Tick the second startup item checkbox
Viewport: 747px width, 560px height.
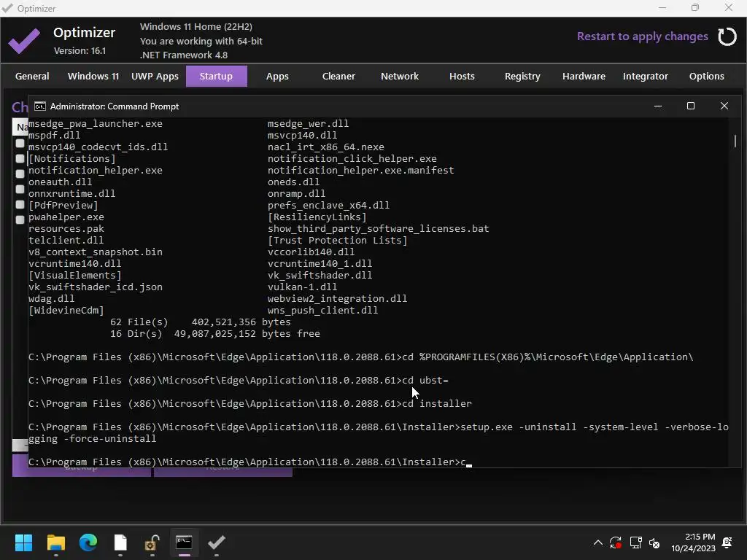[20, 158]
